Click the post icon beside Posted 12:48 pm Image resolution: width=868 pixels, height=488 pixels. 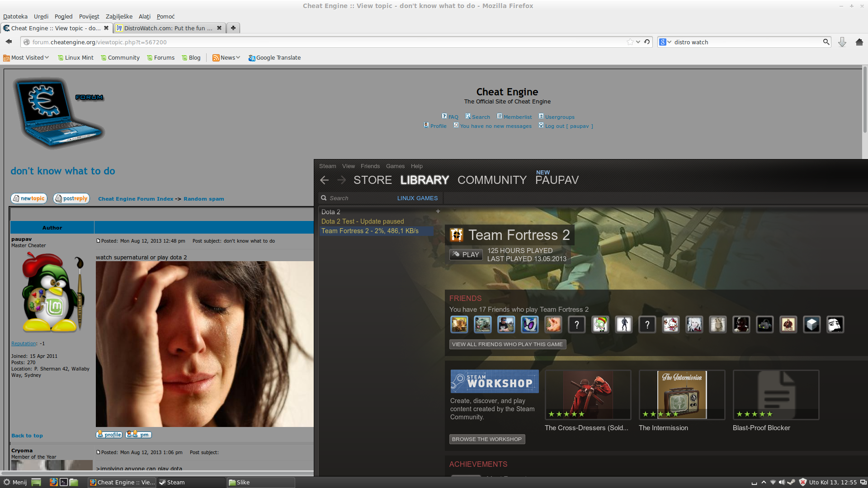point(98,241)
